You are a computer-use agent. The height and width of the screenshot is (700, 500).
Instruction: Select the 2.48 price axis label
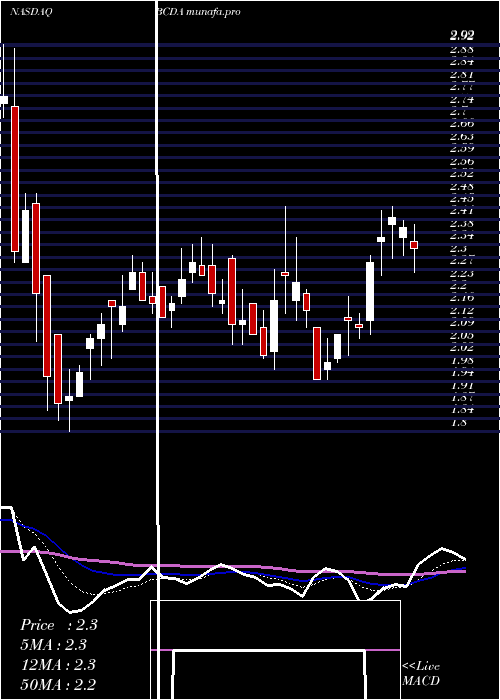(462, 186)
